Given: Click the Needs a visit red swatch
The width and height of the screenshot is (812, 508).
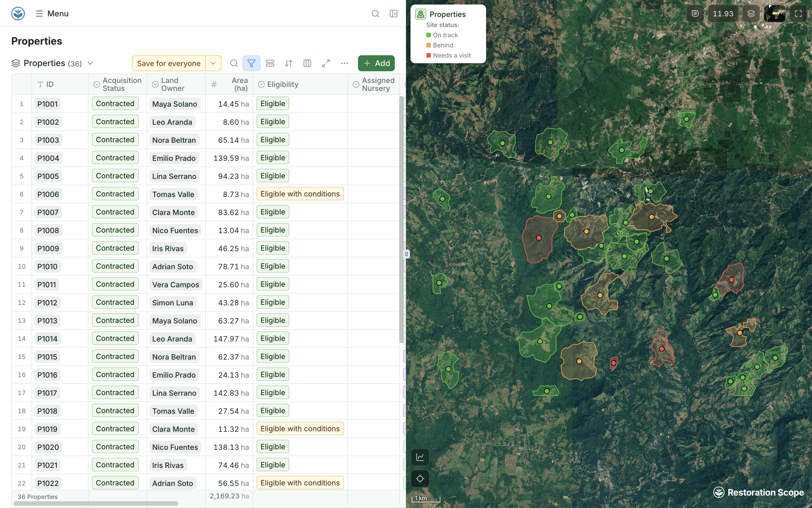Looking at the screenshot, I should point(429,55).
